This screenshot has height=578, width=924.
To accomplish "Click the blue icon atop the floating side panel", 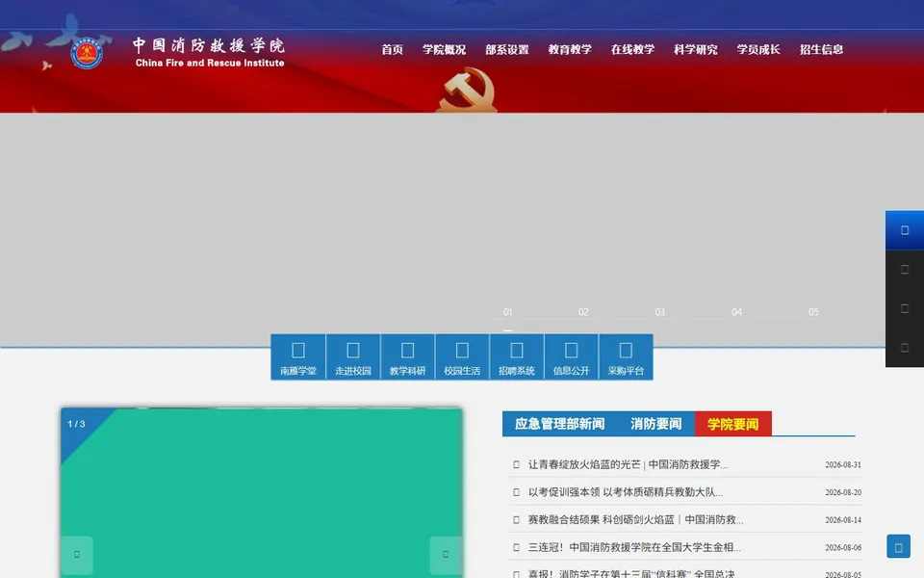I will tap(905, 230).
